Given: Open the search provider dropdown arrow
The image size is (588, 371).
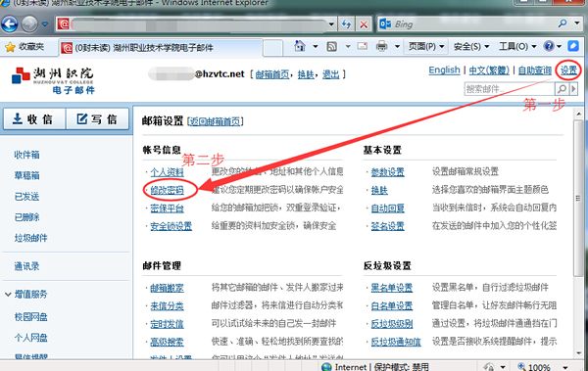Looking at the screenshot, I should pyautogui.click(x=577, y=23).
